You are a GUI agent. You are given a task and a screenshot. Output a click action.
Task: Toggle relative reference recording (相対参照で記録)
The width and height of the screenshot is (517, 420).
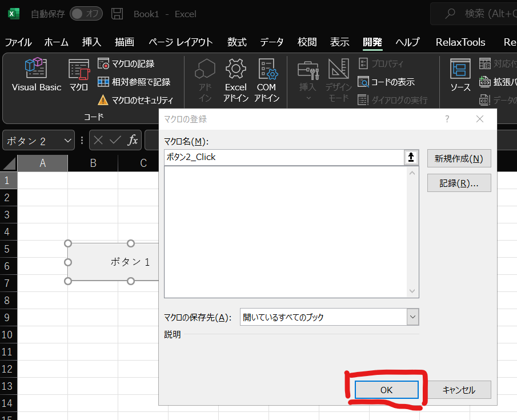pos(134,82)
